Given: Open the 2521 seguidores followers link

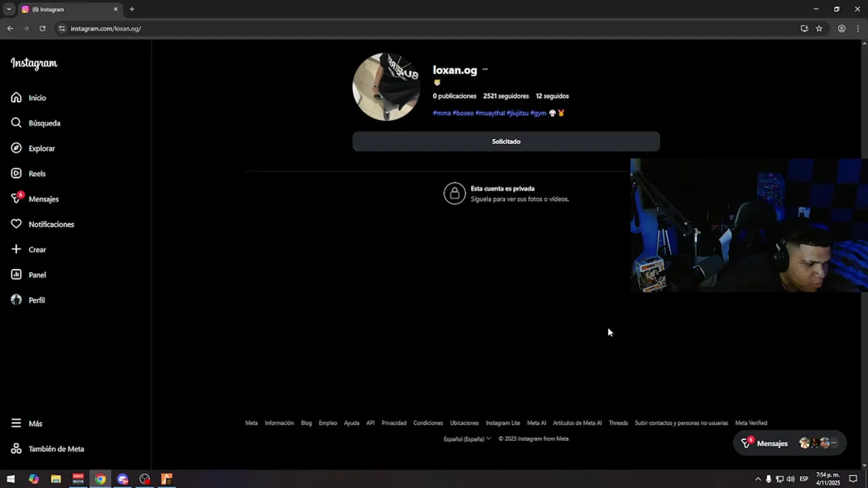Looking at the screenshot, I should (x=506, y=96).
